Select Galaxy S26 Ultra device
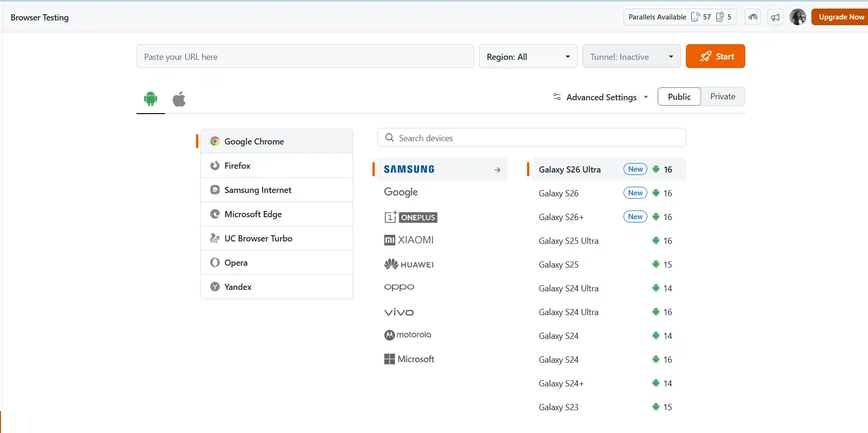The width and height of the screenshot is (868, 433). [x=609, y=169]
